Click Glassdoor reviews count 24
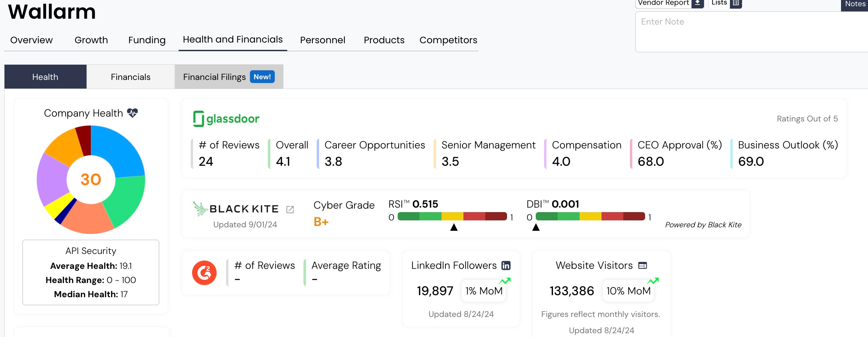The image size is (868, 337). [x=206, y=162]
